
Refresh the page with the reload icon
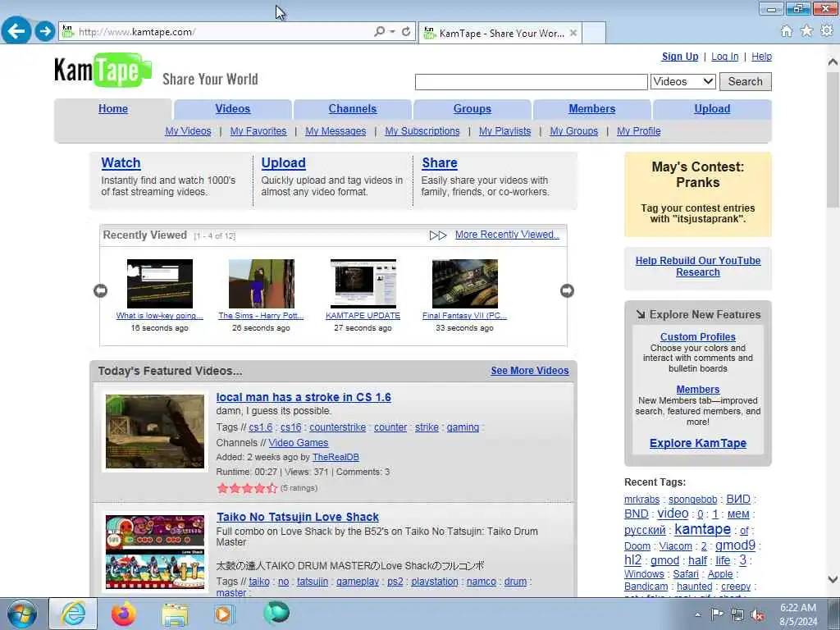(x=406, y=32)
